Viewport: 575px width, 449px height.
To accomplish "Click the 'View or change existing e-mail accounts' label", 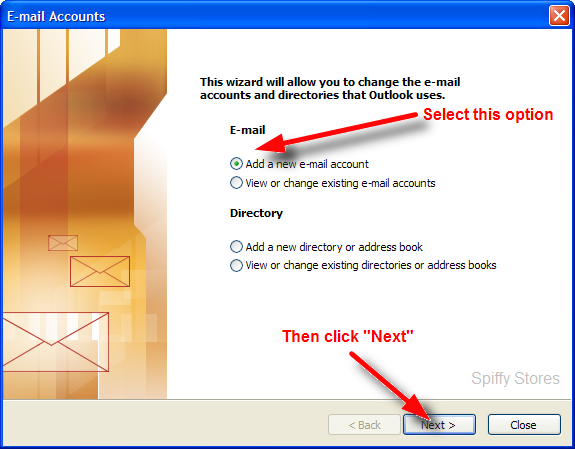I will [x=340, y=183].
